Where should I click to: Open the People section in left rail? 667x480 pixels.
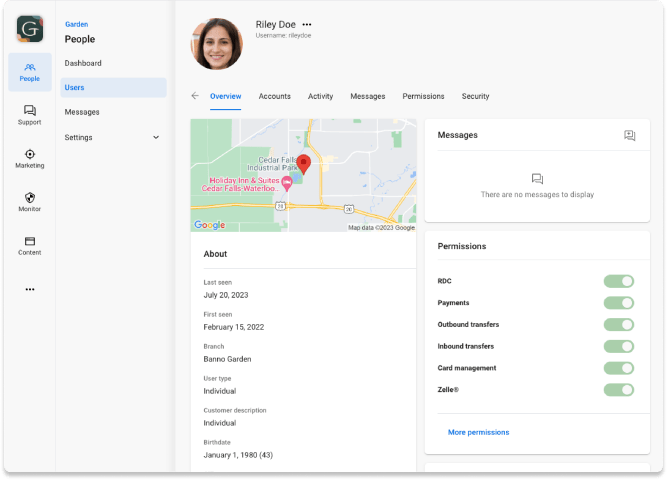pos(29,71)
